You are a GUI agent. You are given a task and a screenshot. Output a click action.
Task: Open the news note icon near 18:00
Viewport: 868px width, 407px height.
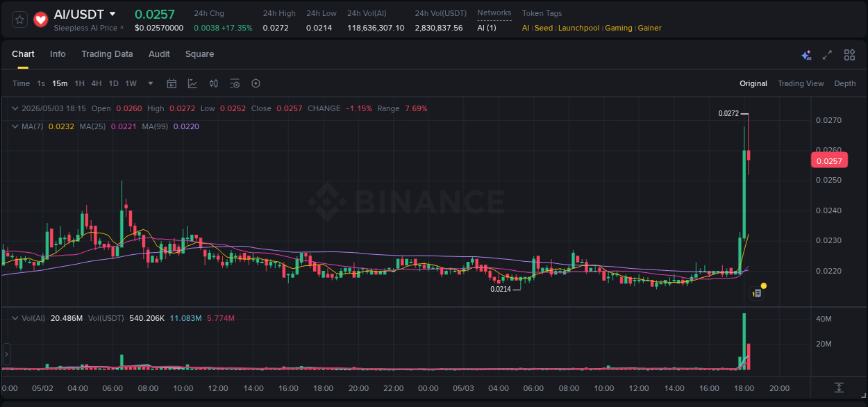[x=758, y=294]
